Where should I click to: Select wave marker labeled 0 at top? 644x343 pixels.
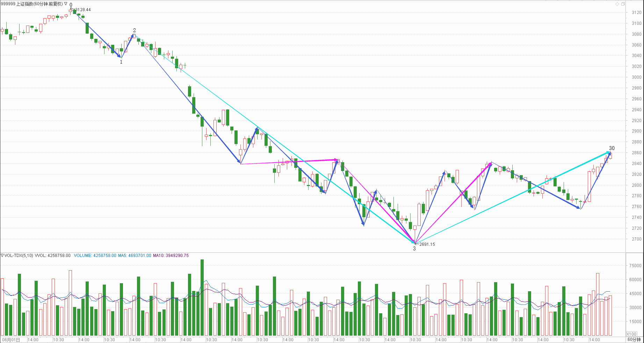tap(71, 5)
